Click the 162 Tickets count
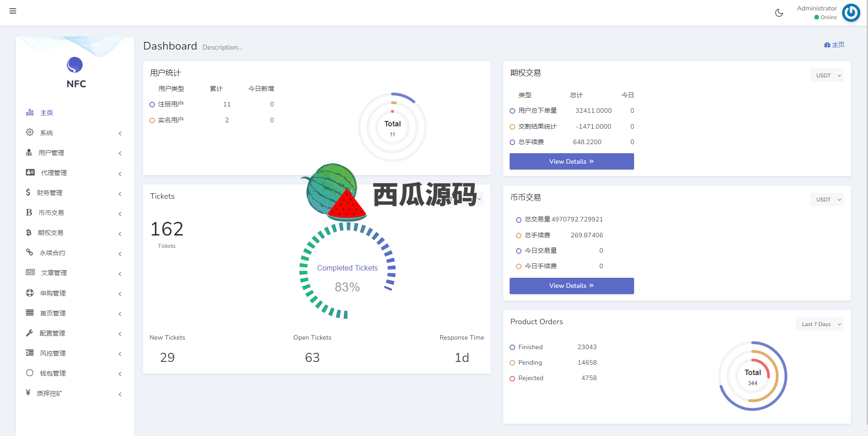 pos(167,229)
